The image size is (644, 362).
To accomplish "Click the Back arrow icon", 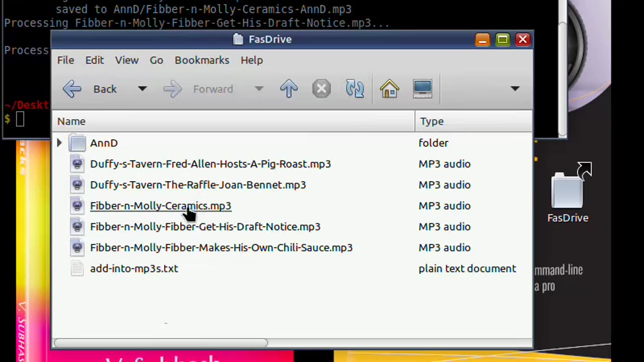I will click(72, 89).
